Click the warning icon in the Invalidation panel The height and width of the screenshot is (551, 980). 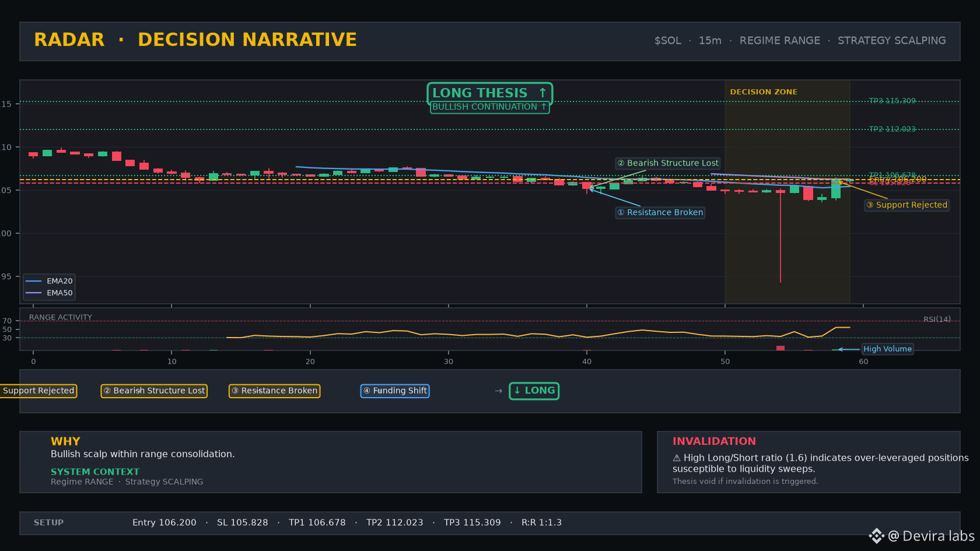point(677,458)
